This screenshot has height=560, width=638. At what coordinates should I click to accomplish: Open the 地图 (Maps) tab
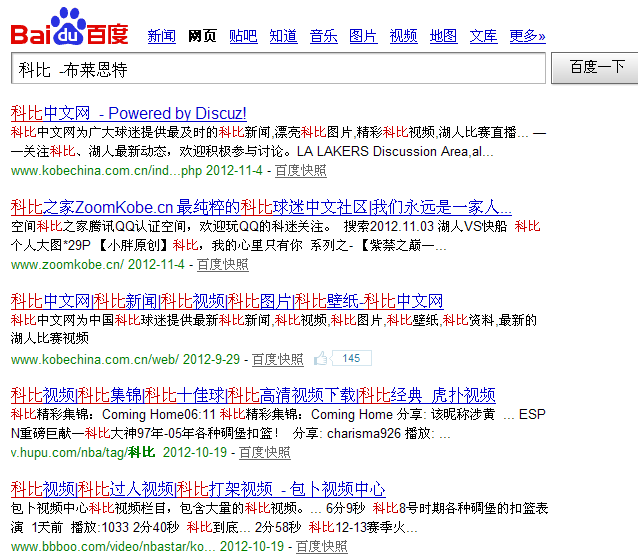(x=443, y=36)
